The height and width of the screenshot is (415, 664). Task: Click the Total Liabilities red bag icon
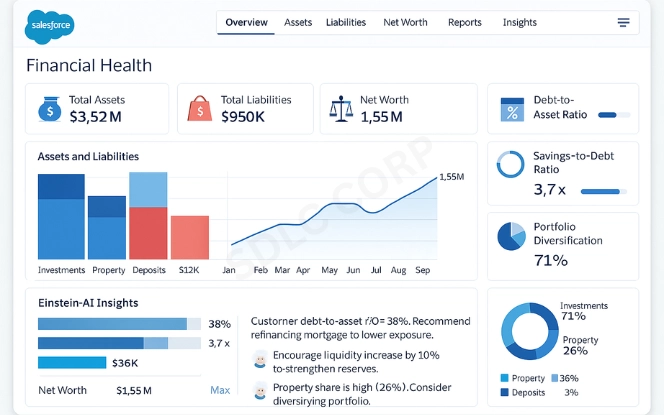[200, 108]
